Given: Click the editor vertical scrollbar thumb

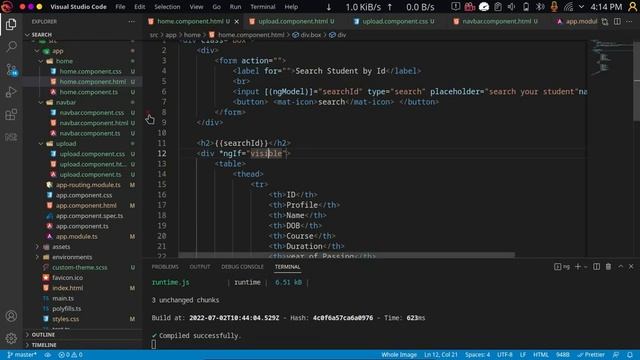Looking at the screenshot, I should 637,81.
